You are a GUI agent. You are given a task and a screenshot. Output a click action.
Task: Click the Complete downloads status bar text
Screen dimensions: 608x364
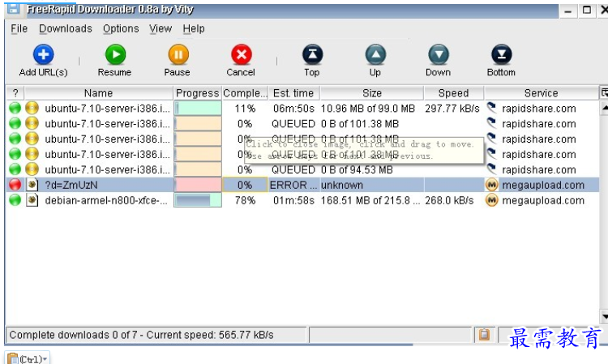(141, 335)
